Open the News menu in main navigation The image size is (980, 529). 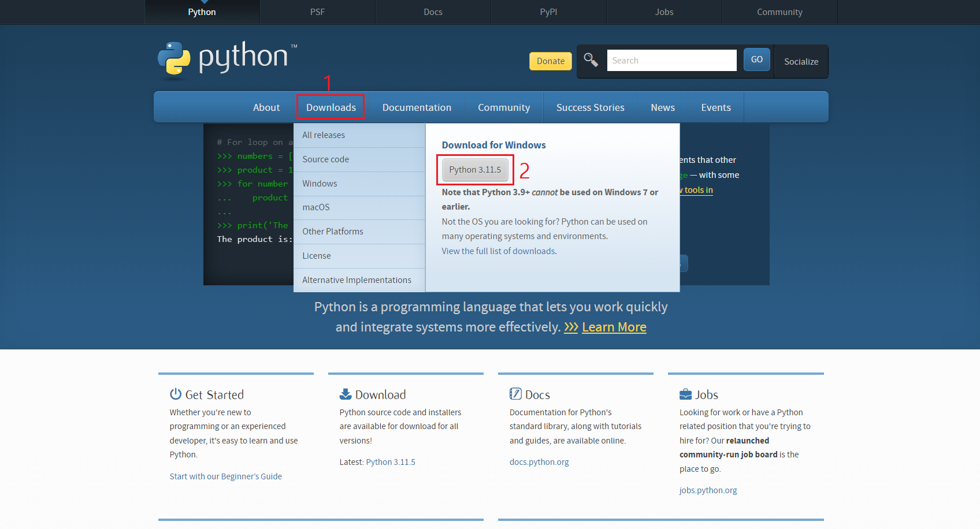tap(663, 107)
